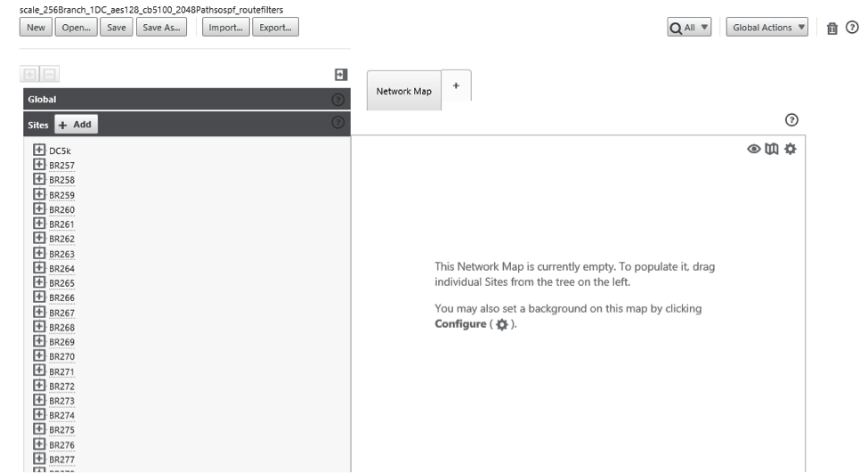Open the Network Map configure gear icon
This screenshot has height=473, width=868.
click(791, 149)
